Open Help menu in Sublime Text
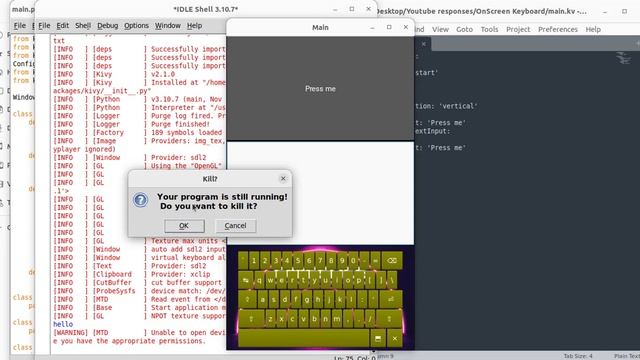Screen dimensions: 640x360 pyautogui.click(x=593, y=29)
